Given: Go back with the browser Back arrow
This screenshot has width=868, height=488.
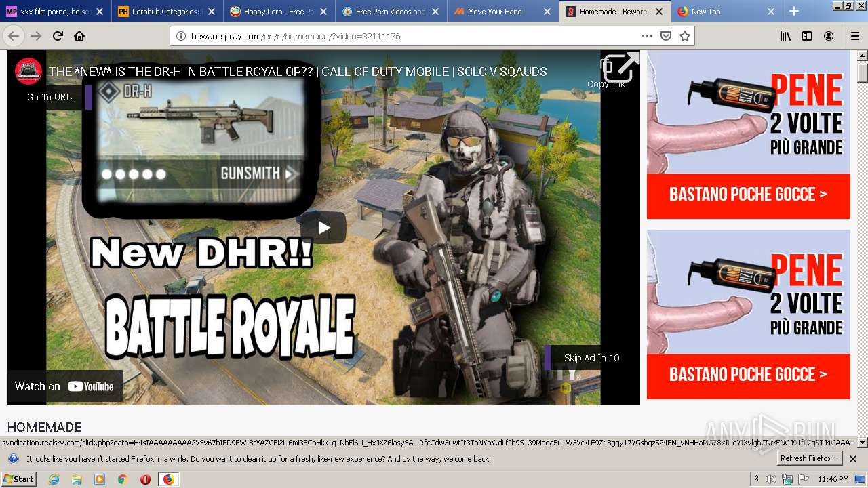Looking at the screenshot, I should [x=14, y=36].
